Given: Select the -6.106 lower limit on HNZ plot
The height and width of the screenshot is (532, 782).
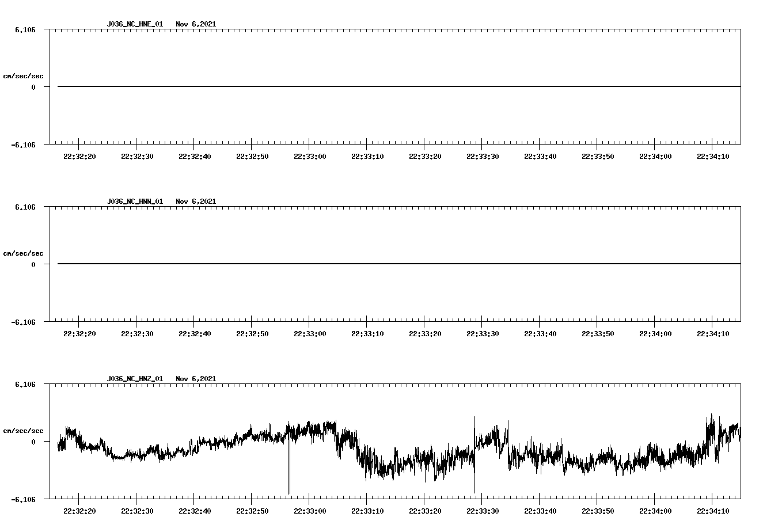Looking at the screenshot, I should 23,500.
